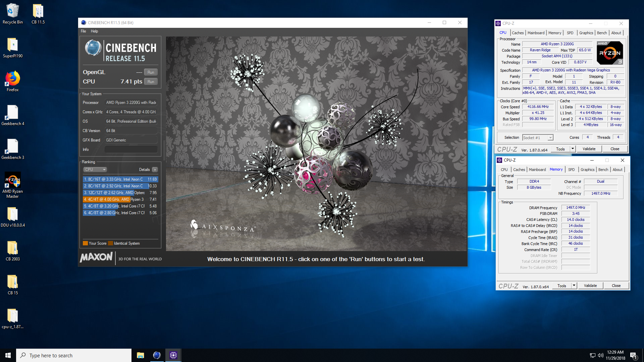Click the taskbar clock showing 12:29 AM

pos(615,355)
